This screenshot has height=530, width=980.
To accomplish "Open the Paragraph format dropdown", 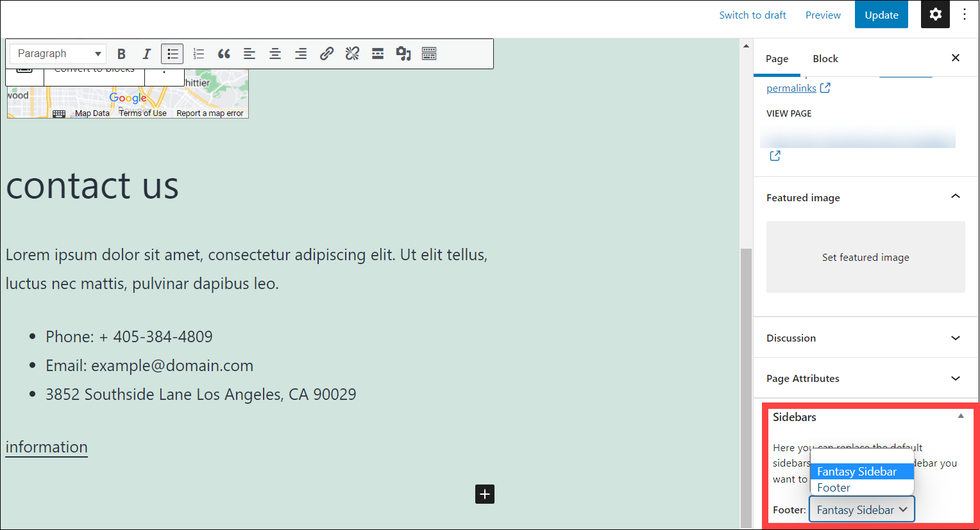I will click(58, 54).
